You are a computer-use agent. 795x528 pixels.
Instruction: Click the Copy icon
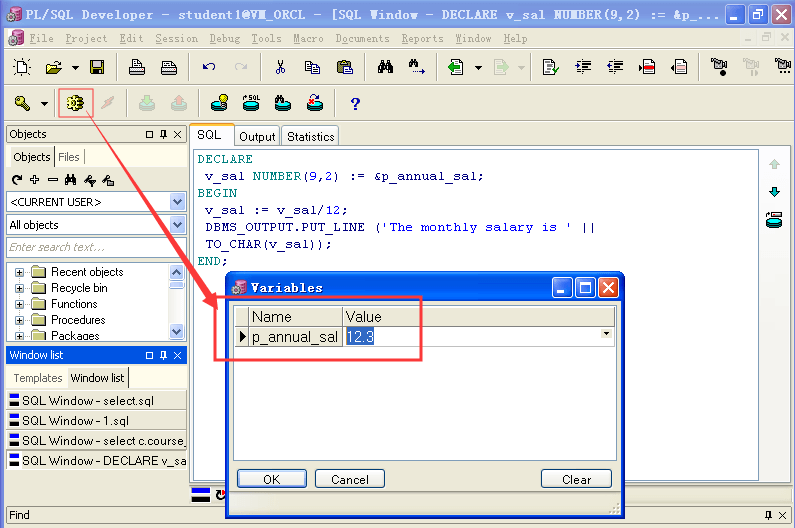(312, 67)
